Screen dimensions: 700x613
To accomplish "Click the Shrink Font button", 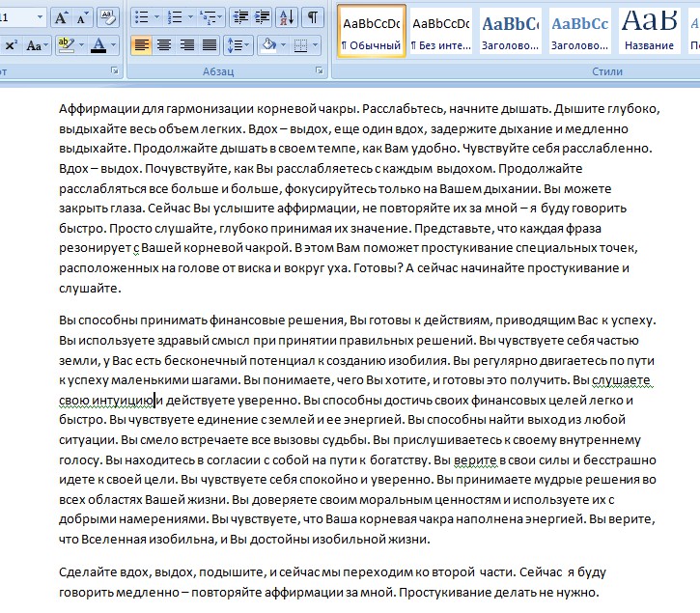I will [x=81, y=17].
